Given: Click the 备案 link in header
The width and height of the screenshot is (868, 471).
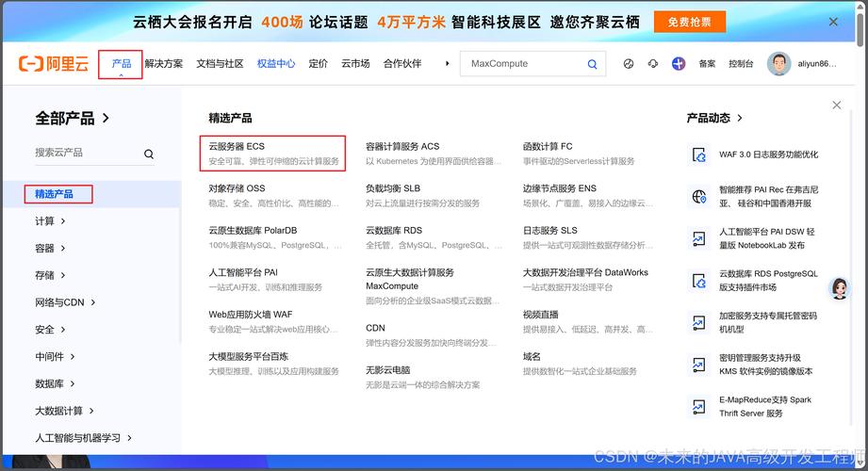Looking at the screenshot, I should pos(707,64).
